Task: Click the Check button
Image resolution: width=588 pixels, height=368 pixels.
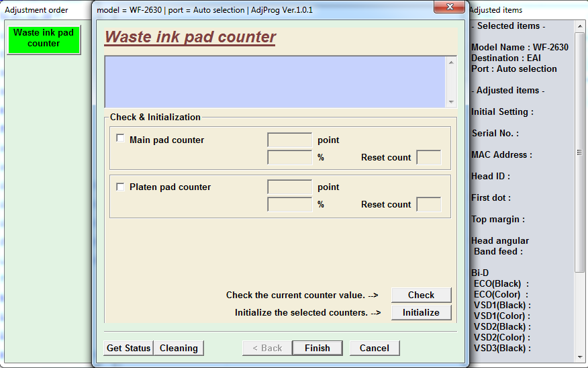Action: click(x=421, y=295)
